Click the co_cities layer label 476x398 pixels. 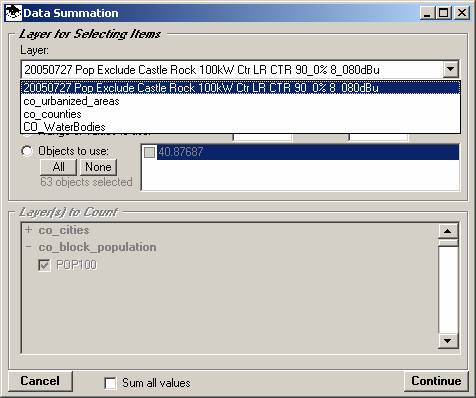point(64,230)
